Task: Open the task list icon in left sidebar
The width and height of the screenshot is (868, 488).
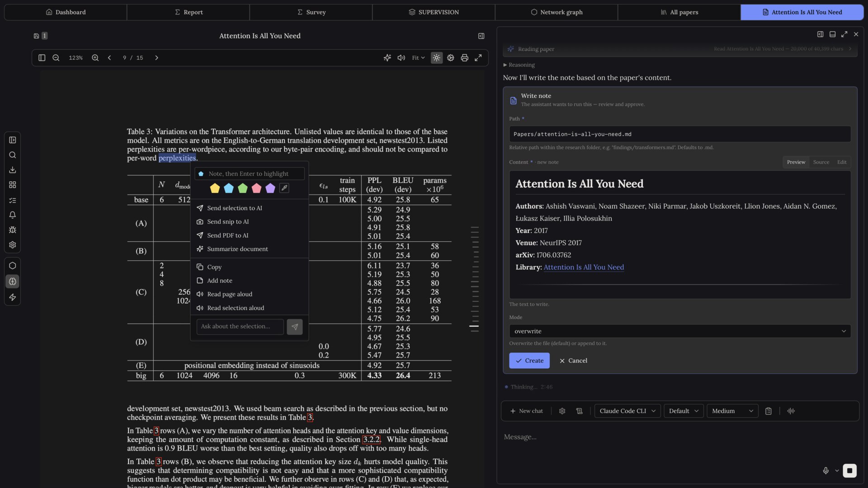Action: (x=13, y=200)
